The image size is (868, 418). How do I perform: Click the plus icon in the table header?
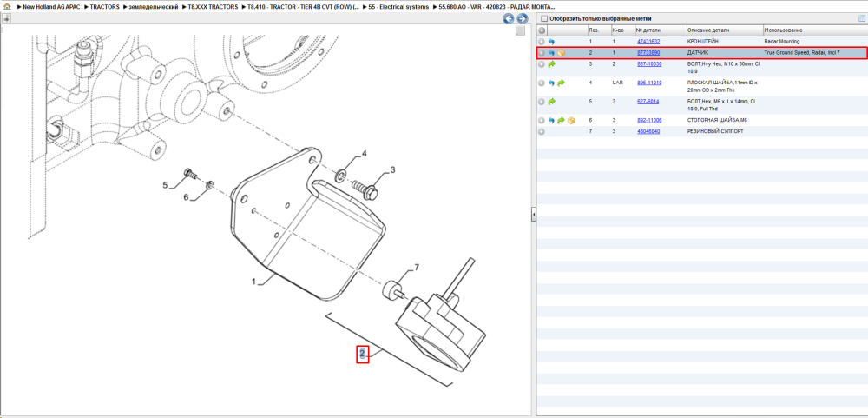(x=542, y=30)
